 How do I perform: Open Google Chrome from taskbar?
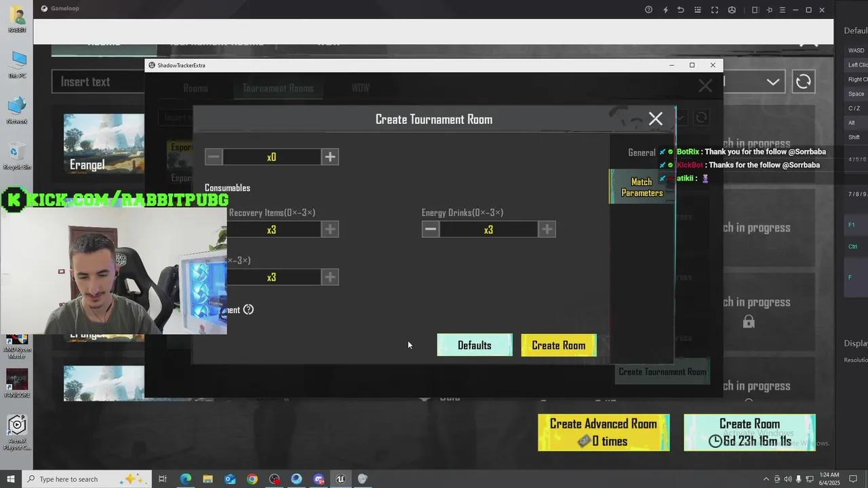pos(252,479)
